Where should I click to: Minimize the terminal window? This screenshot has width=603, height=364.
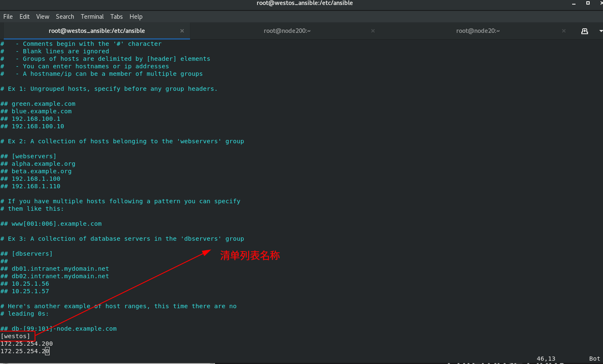point(574,3)
